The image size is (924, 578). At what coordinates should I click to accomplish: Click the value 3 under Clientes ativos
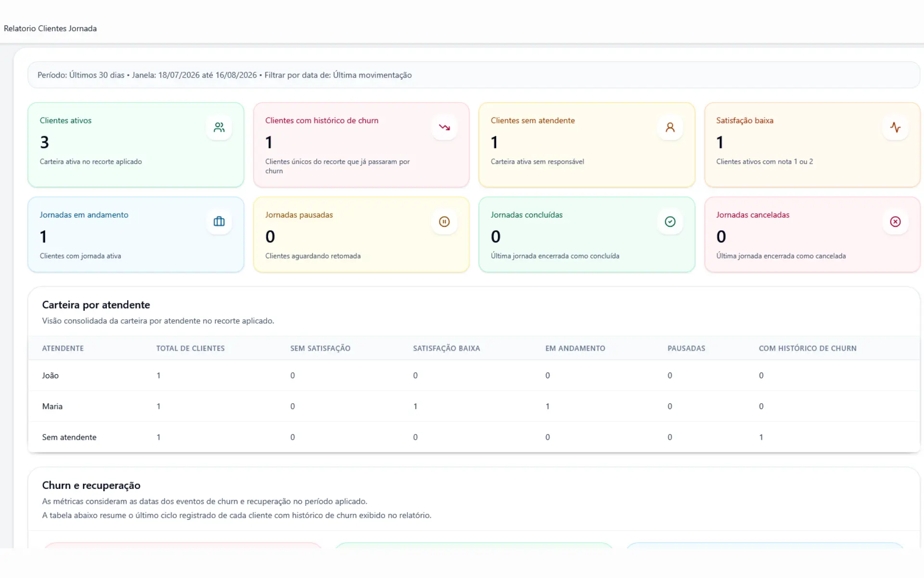(x=44, y=142)
